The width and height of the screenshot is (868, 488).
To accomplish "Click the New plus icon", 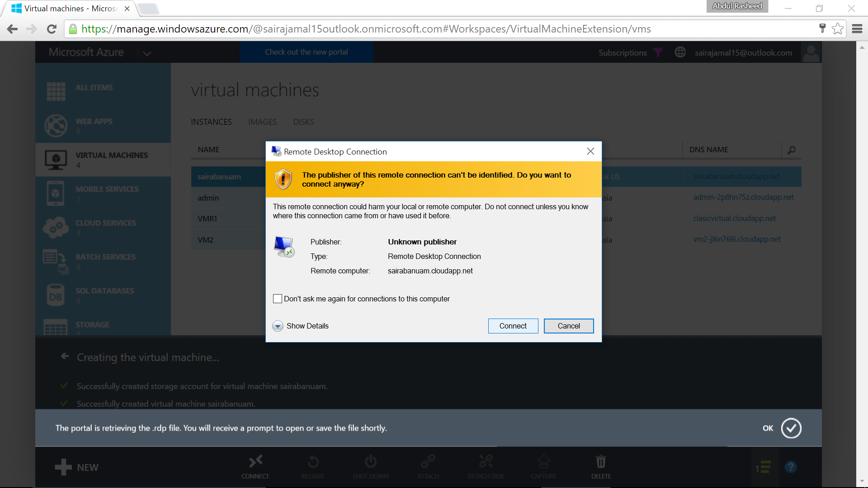I will point(63,467).
